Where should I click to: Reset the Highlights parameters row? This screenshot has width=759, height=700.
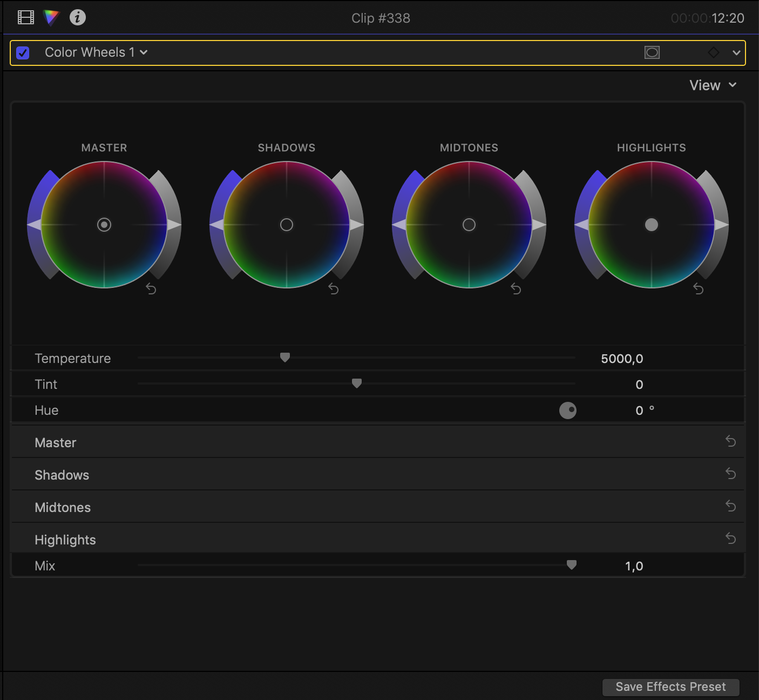pyautogui.click(x=731, y=539)
